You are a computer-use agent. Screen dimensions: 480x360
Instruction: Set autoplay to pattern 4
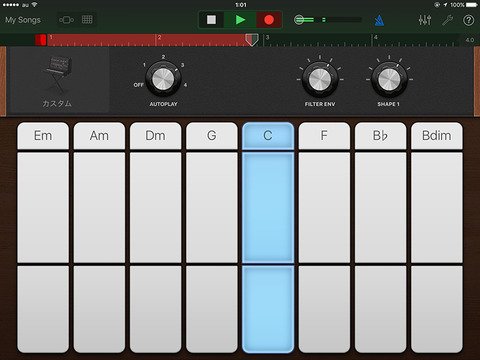[185, 85]
